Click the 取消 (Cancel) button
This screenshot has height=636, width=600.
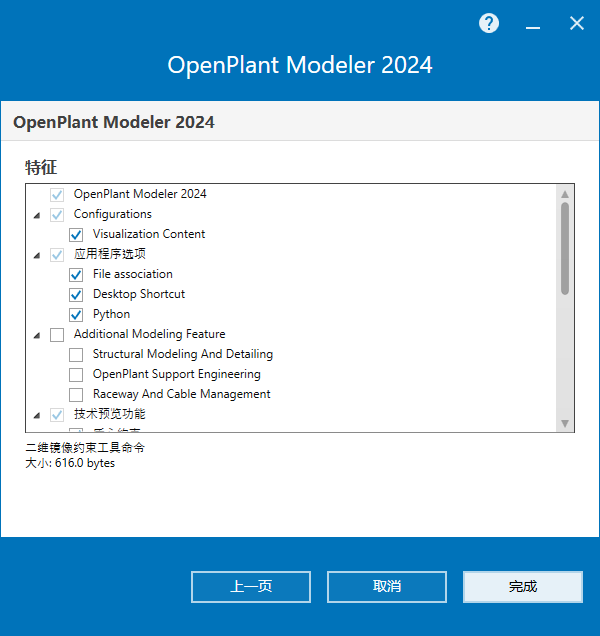click(387, 587)
